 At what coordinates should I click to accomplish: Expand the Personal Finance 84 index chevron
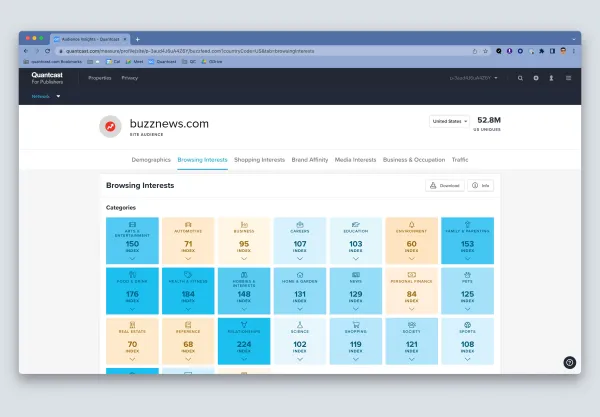(x=411, y=309)
